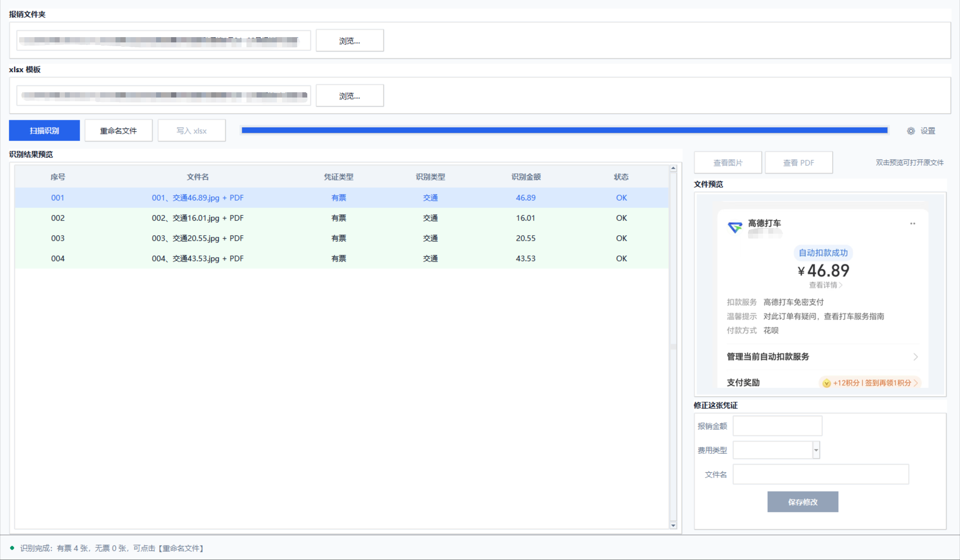Screen dimensions: 960x560
Task: Click the 识别类型 column header
Action: (x=430, y=177)
